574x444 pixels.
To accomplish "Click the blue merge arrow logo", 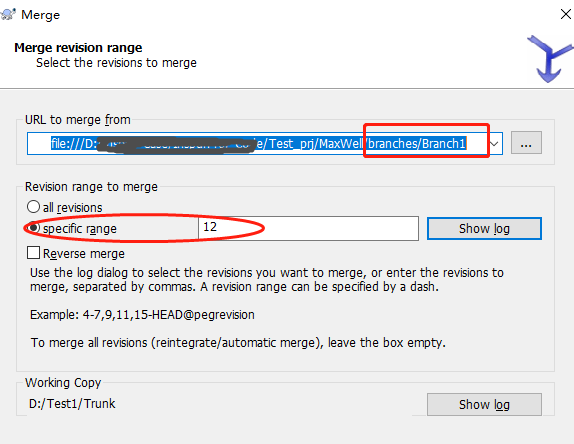I will tap(550, 59).
